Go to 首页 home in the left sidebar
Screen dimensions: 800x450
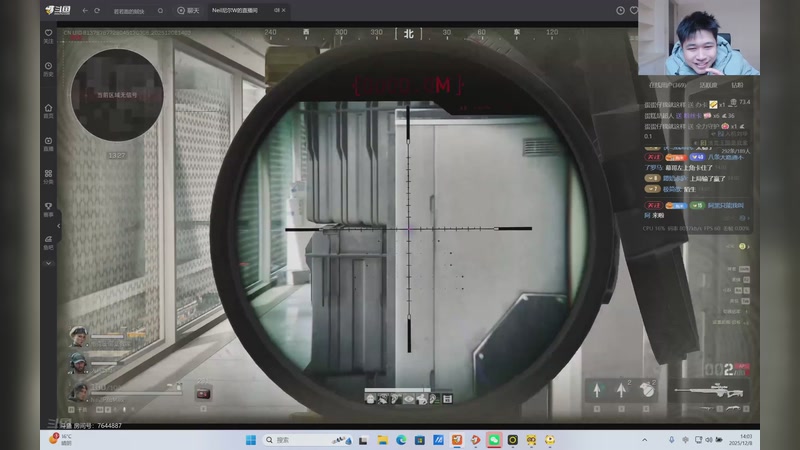(48, 111)
